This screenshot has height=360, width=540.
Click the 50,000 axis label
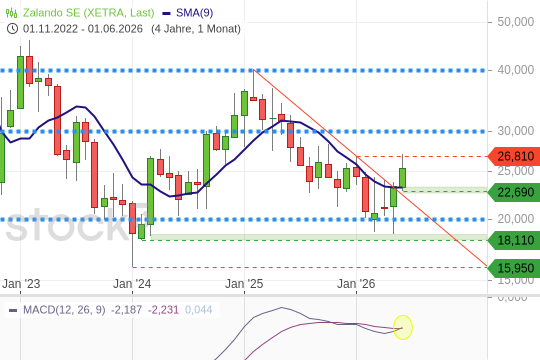[x=516, y=22]
